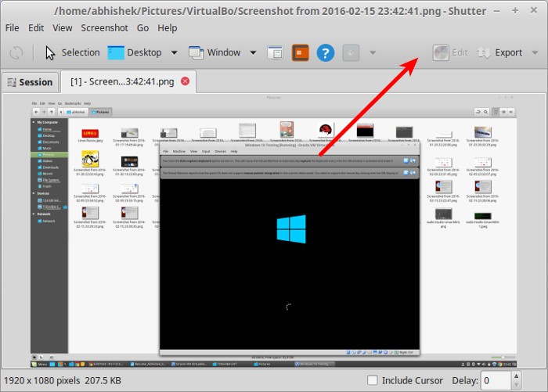The width and height of the screenshot is (548, 392).
Task: Click the Delay value field
Action: (496, 380)
